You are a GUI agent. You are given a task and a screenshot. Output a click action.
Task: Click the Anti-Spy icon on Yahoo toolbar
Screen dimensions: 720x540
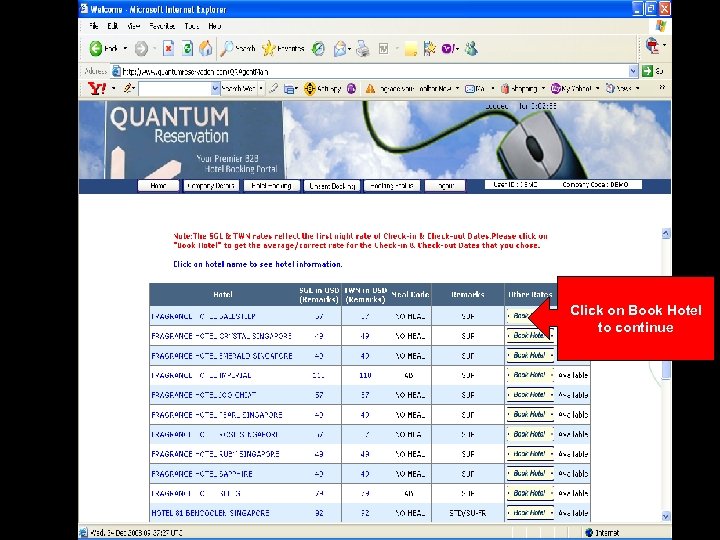pyautogui.click(x=310, y=88)
